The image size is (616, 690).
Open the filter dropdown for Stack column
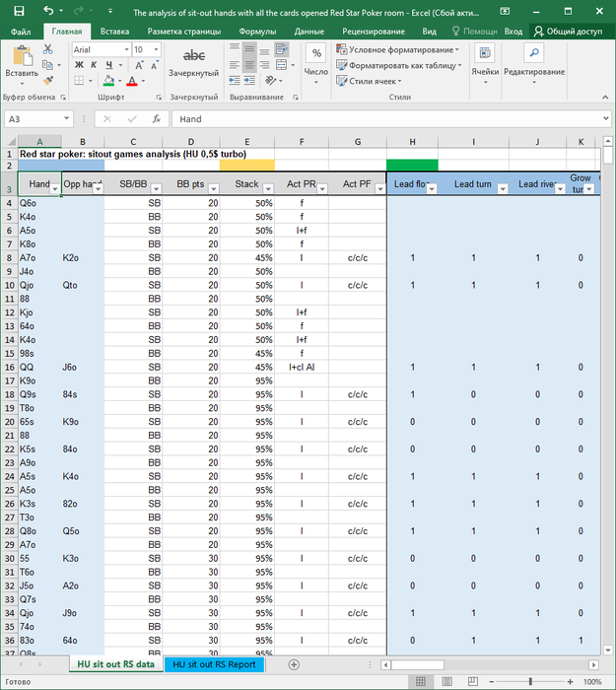coord(268,189)
